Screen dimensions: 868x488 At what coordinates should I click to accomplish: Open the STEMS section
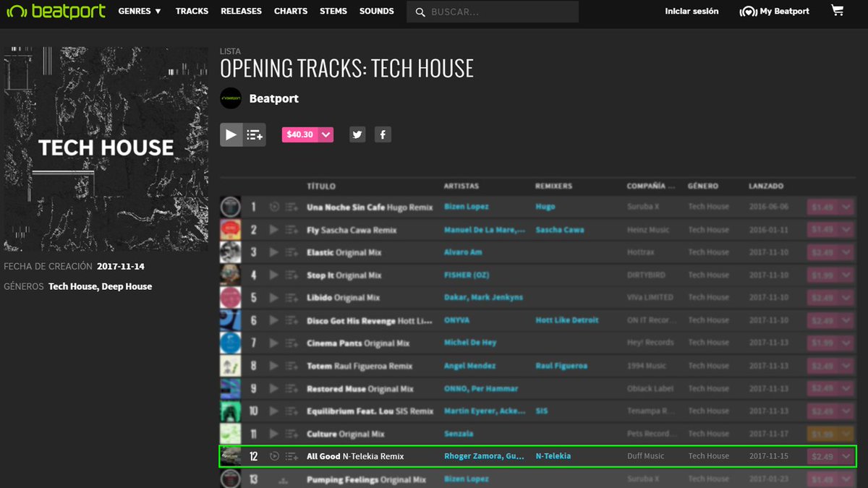click(333, 12)
